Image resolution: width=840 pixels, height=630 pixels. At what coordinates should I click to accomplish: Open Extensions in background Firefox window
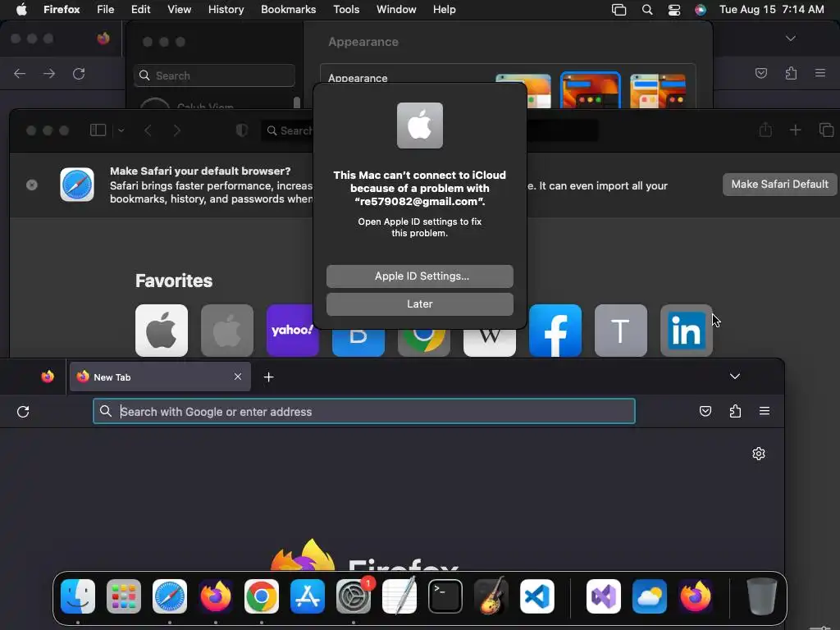pos(791,73)
